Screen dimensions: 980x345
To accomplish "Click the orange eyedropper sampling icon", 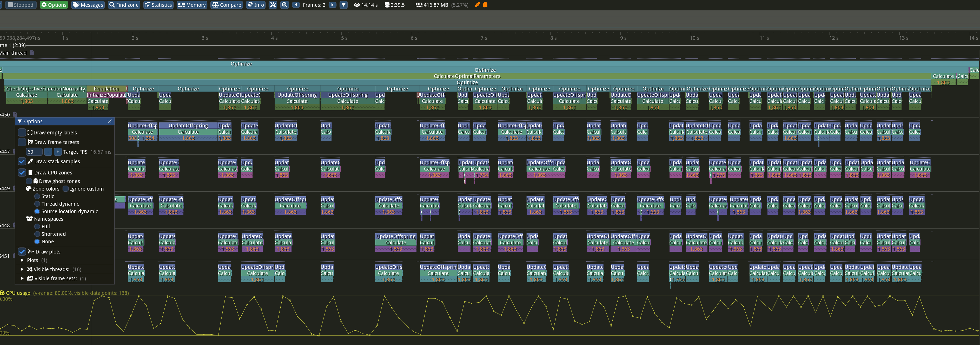I will (477, 5).
